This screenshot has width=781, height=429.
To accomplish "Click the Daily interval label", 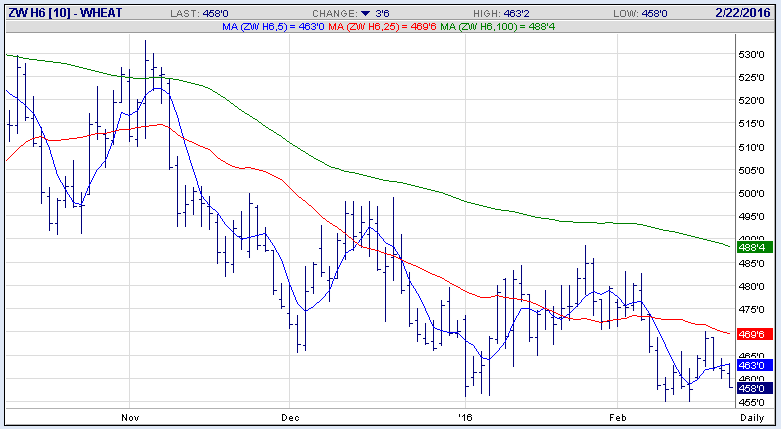I will (752, 414).
